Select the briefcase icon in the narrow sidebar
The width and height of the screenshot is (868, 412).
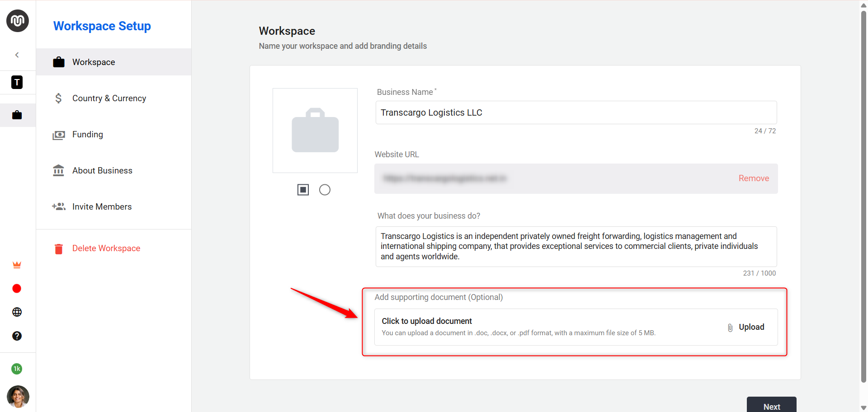17,115
